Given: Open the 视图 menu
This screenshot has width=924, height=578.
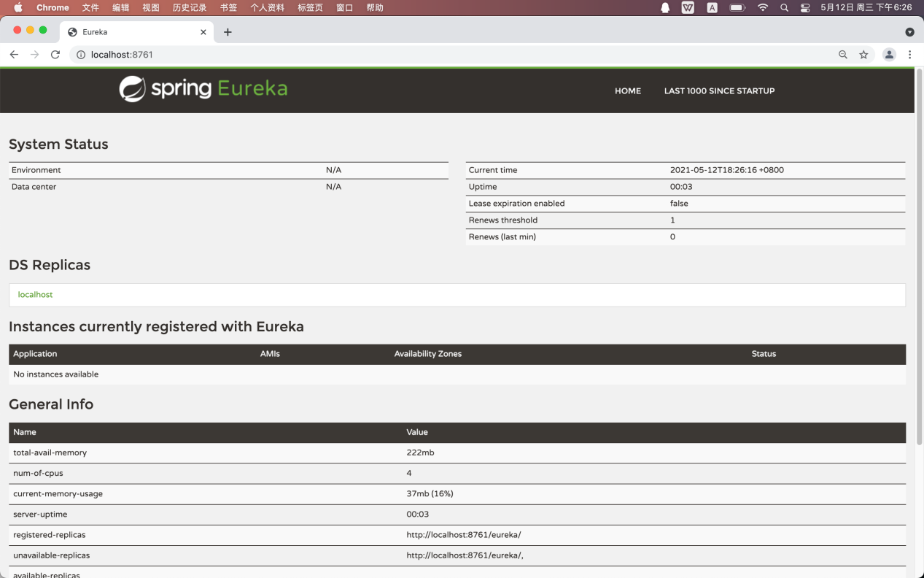Looking at the screenshot, I should click(150, 7).
